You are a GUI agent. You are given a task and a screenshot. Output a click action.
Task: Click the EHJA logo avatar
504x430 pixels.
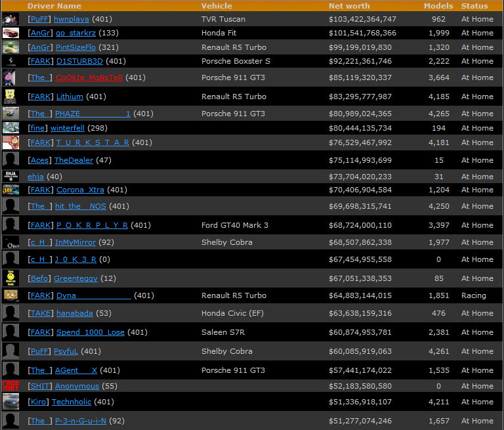tap(10, 176)
